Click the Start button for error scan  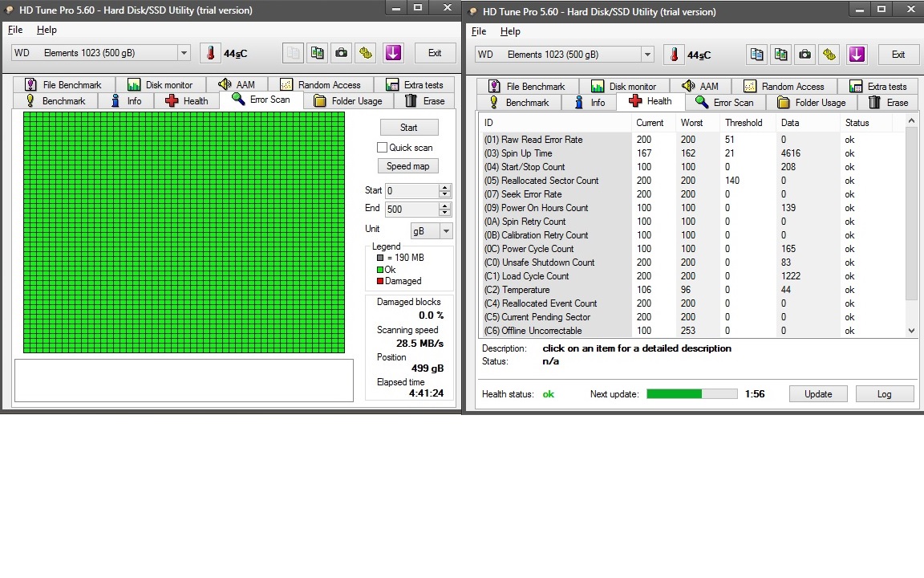409,128
